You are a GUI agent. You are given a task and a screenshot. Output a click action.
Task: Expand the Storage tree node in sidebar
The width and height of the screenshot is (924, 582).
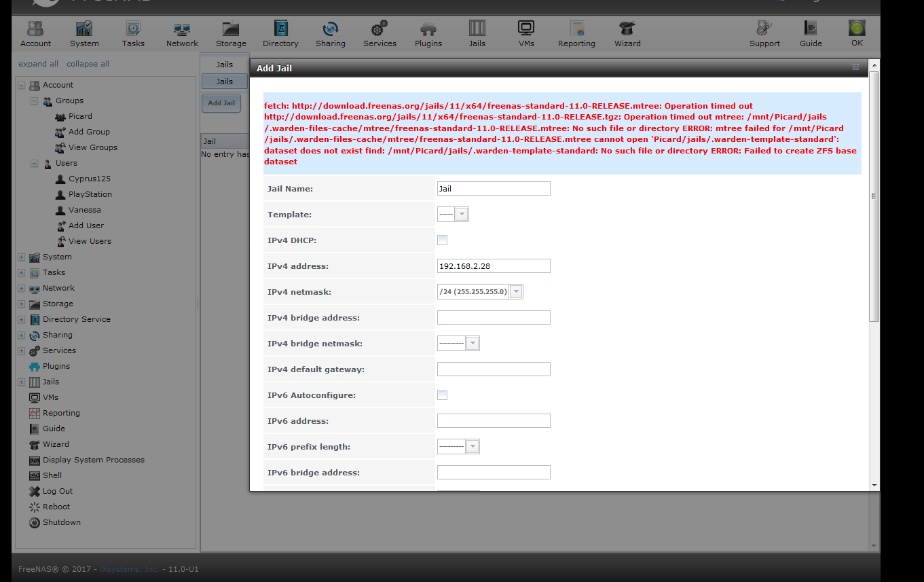(21, 304)
